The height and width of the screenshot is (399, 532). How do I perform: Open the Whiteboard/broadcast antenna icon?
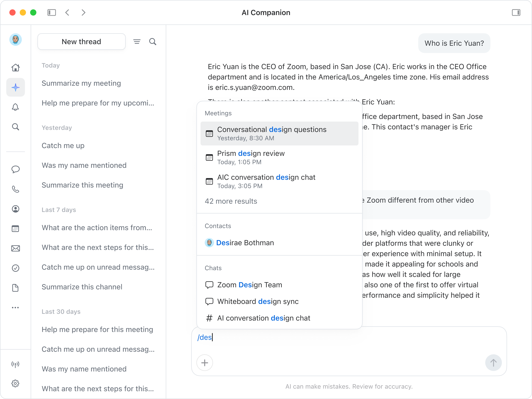15,364
